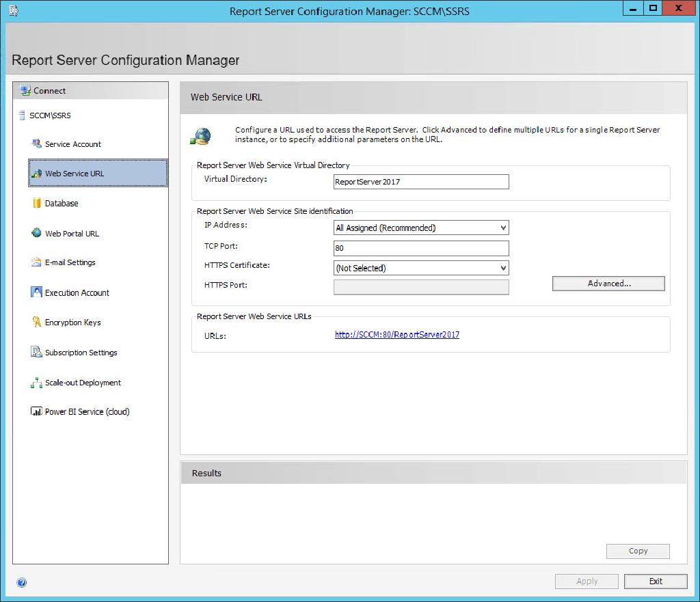Image resolution: width=700 pixels, height=602 pixels.
Task: Click the TCP Port: label
Action: click(221, 246)
